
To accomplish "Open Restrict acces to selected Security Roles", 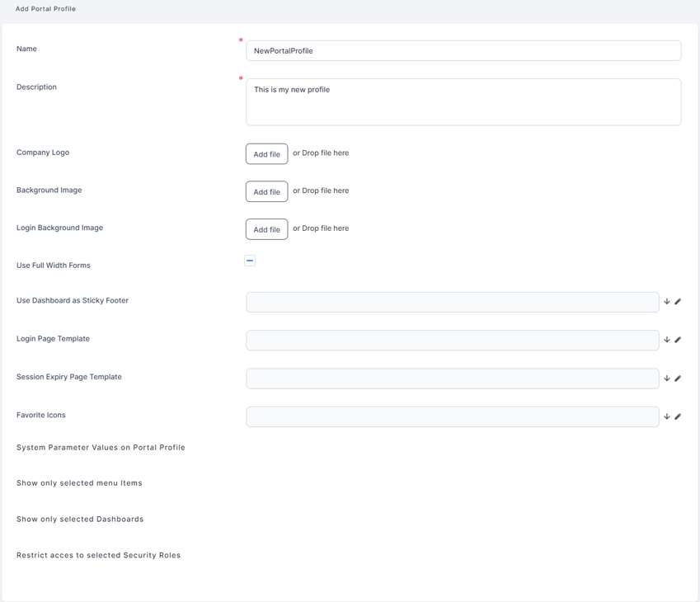I will click(98, 556).
